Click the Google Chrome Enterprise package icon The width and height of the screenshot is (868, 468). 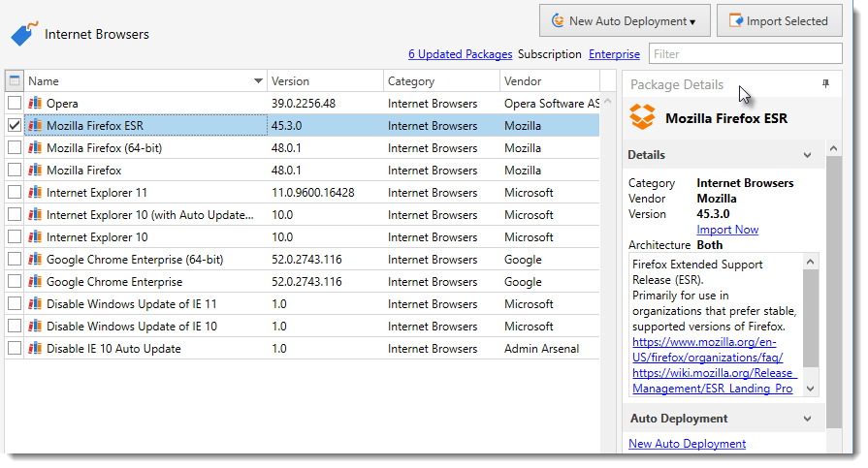coord(36,282)
